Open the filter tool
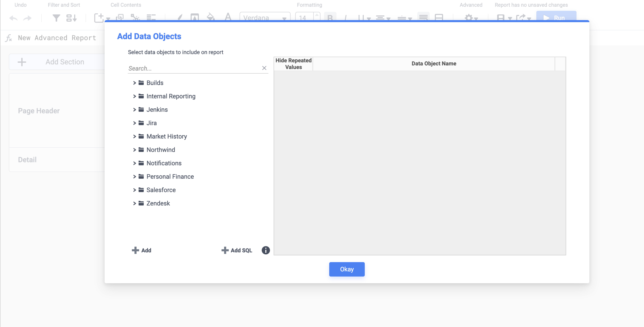 (56, 18)
